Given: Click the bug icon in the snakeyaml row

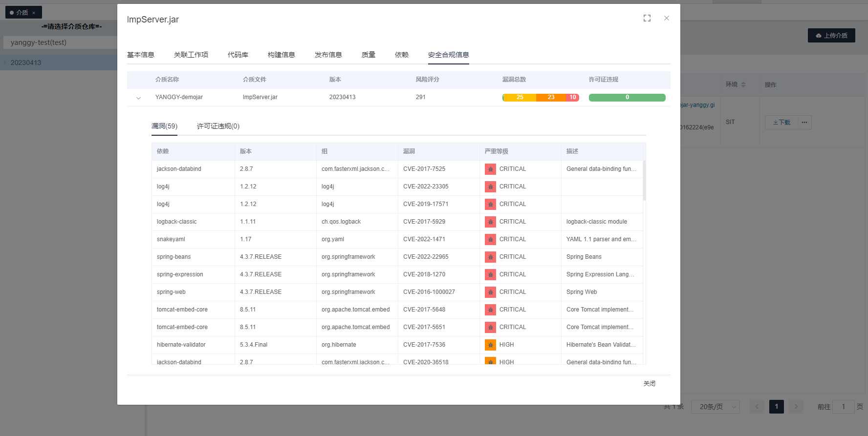Looking at the screenshot, I should click(490, 239).
